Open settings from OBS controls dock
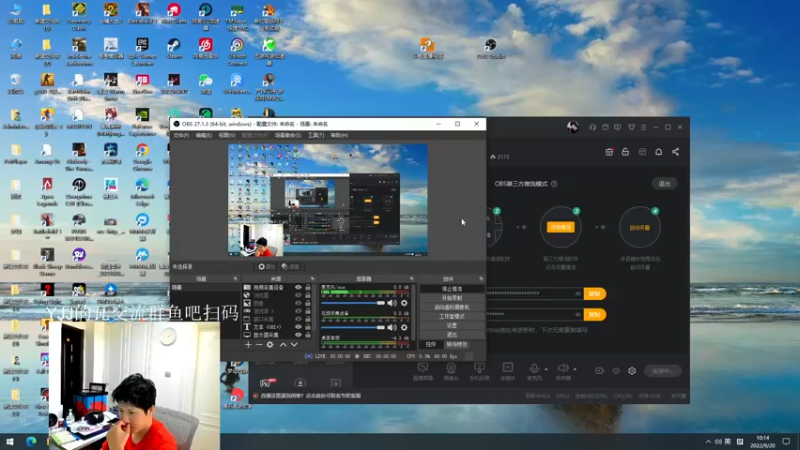Screen dimensions: 800x450 (x=452, y=326)
